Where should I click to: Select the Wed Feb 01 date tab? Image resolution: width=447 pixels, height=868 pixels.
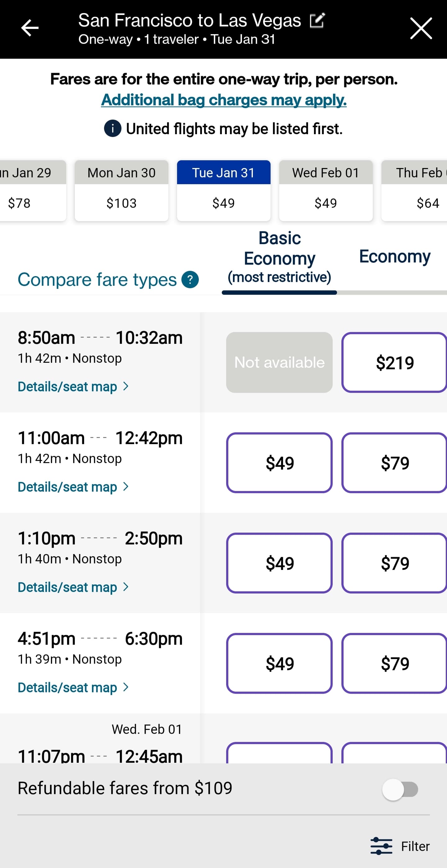click(326, 190)
